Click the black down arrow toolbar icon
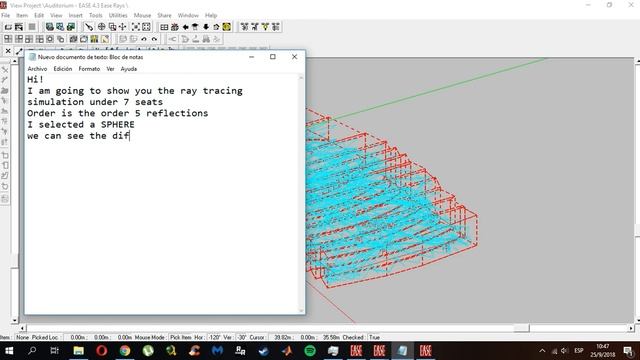This screenshot has height=360, width=640. click(206, 27)
